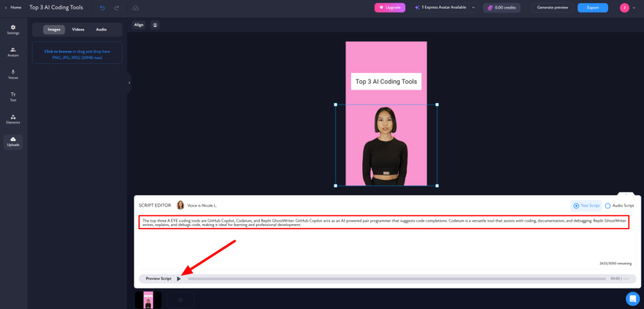Open the Voices panel
Screen dimensions: 644x309
pos(13,74)
